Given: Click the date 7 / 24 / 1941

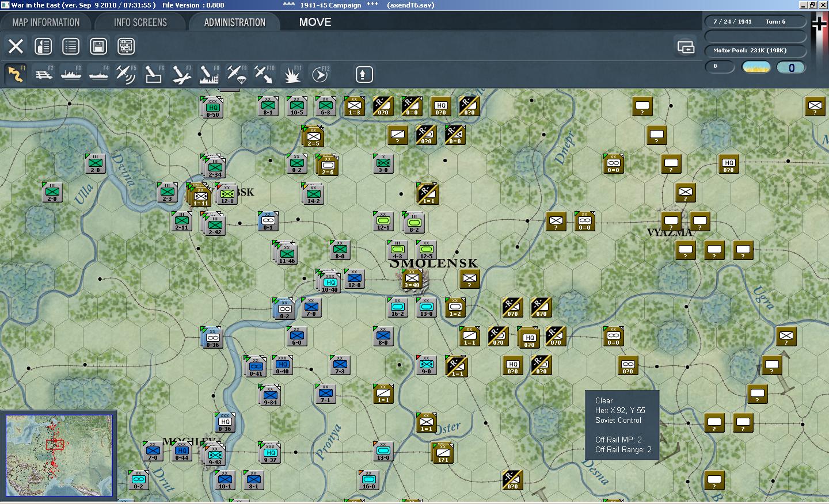Looking at the screenshot, I should [732, 22].
